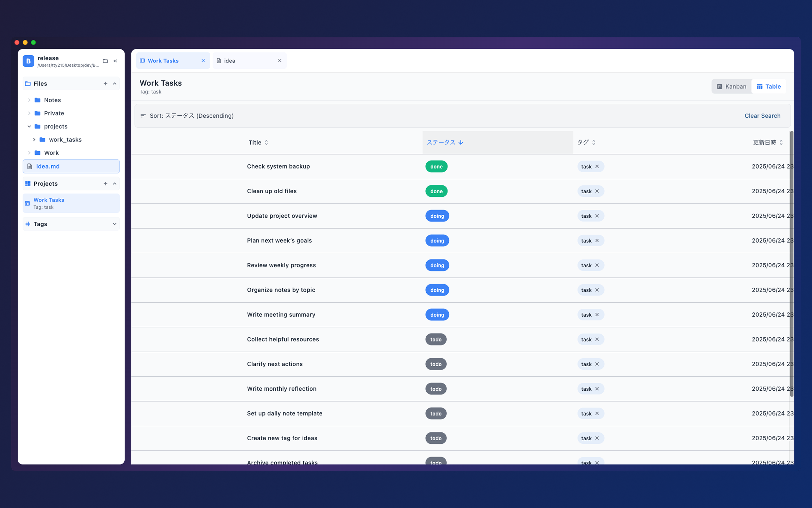This screenshot has width=812, height=508.
Task: Collapse the Projects section
Action: [x=114, y=183]
